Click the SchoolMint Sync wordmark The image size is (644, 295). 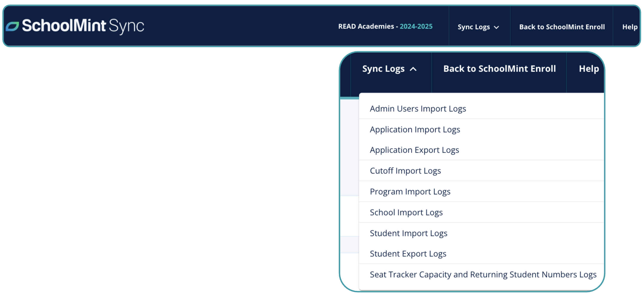click(83, 26)
